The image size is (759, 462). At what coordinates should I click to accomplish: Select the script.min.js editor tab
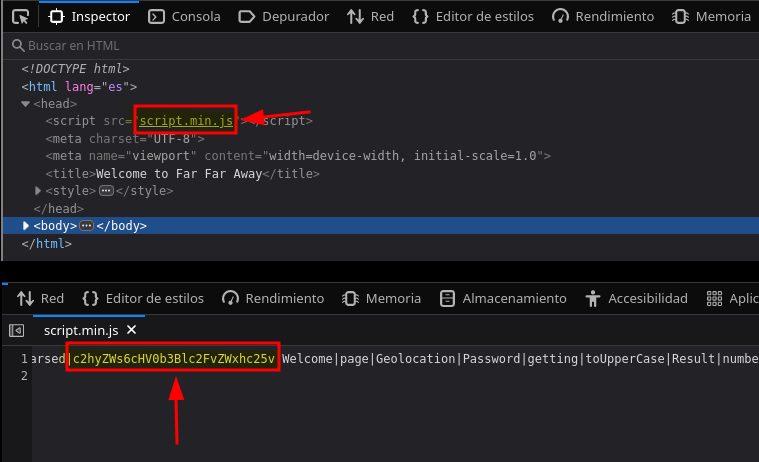coord(80,329)
